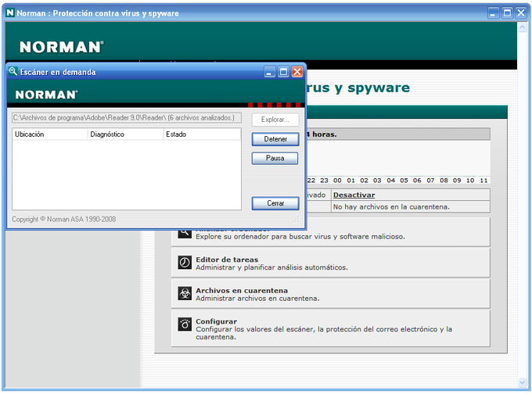Click the dialog resize grip corner
This screenshot has height=394, width=532.
pos(297,220)
